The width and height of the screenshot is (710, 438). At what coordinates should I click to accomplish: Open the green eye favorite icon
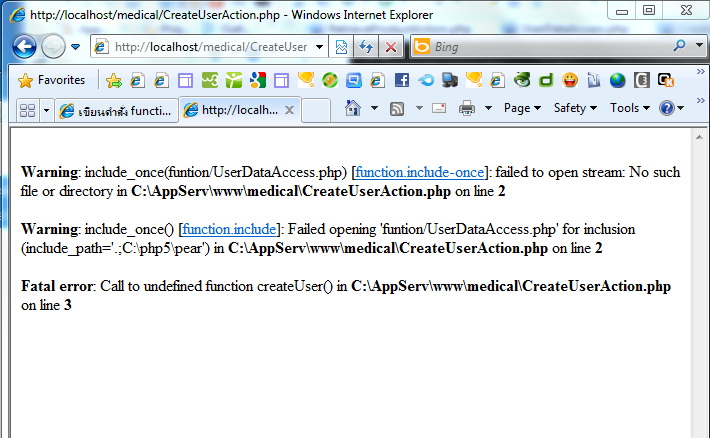pyautogui.click(x=522, y=80)
